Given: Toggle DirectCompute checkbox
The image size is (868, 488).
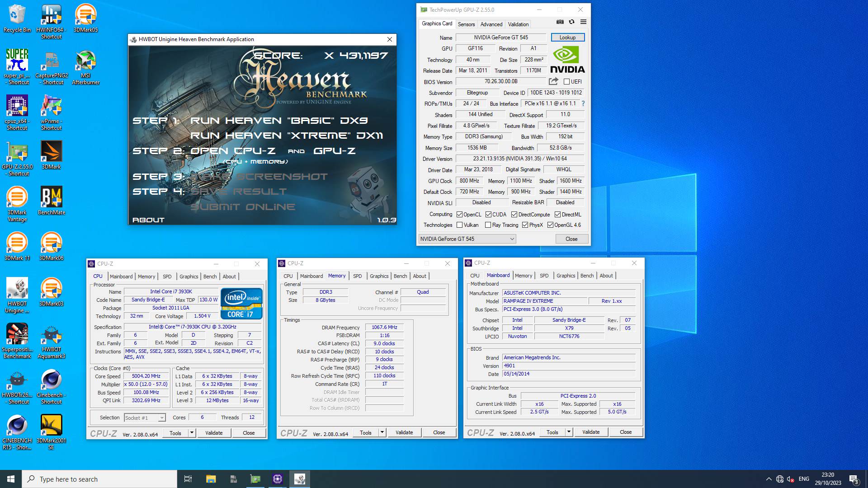Looking at the screenshot, I should (514, 215).
